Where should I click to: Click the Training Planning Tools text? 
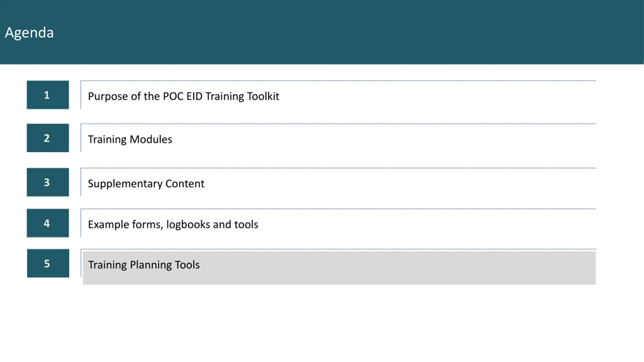[144, 265]
